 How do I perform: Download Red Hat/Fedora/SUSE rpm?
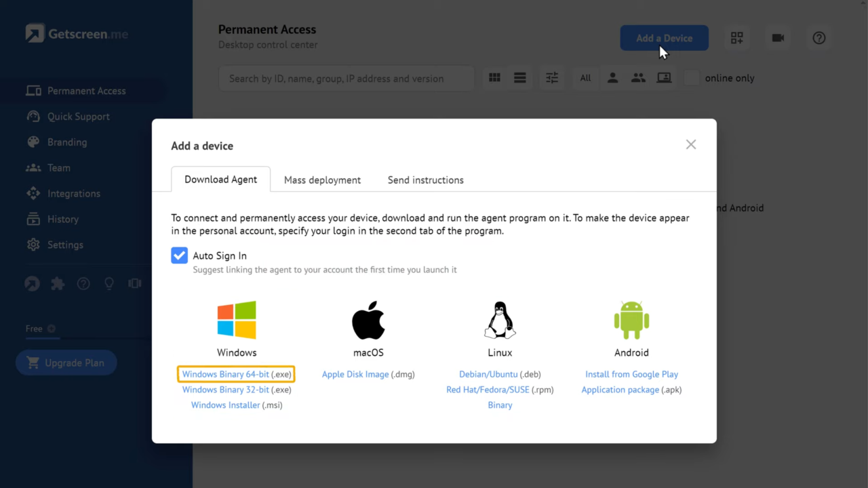(500, 390)
